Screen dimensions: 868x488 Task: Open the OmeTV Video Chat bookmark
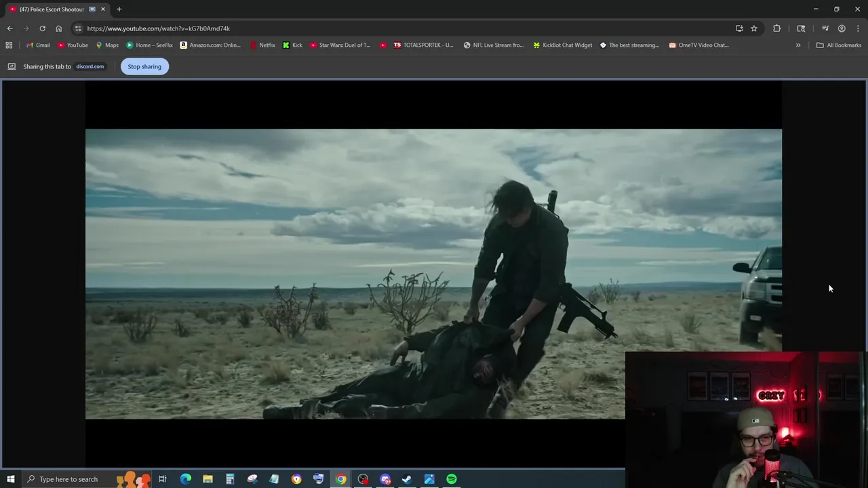point(699,45)
